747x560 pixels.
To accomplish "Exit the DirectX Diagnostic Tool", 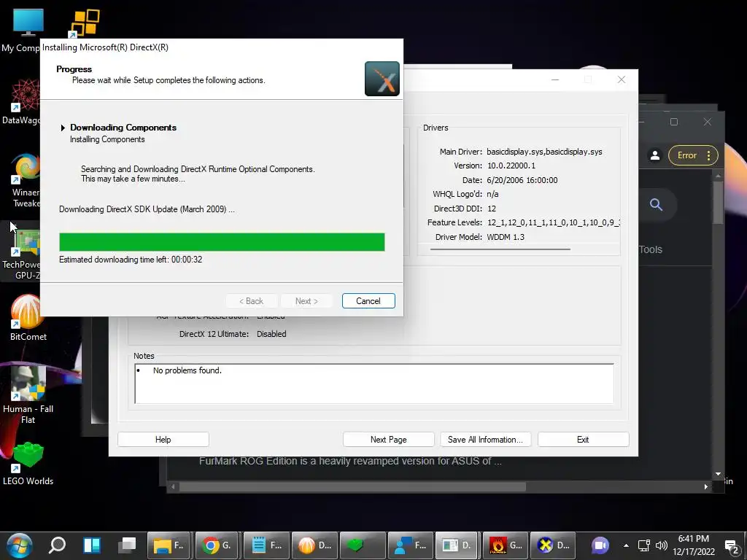I will 583,440.
